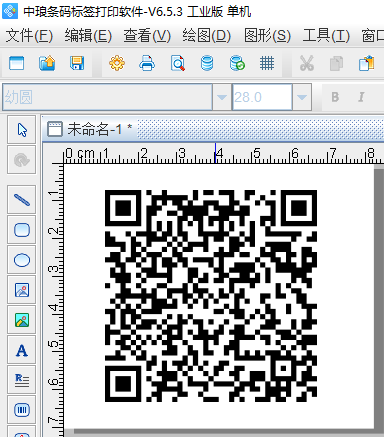Viewport: 384px width, 437px height.
Task: Select the barcode drawing tool
Action: point(22,410)
